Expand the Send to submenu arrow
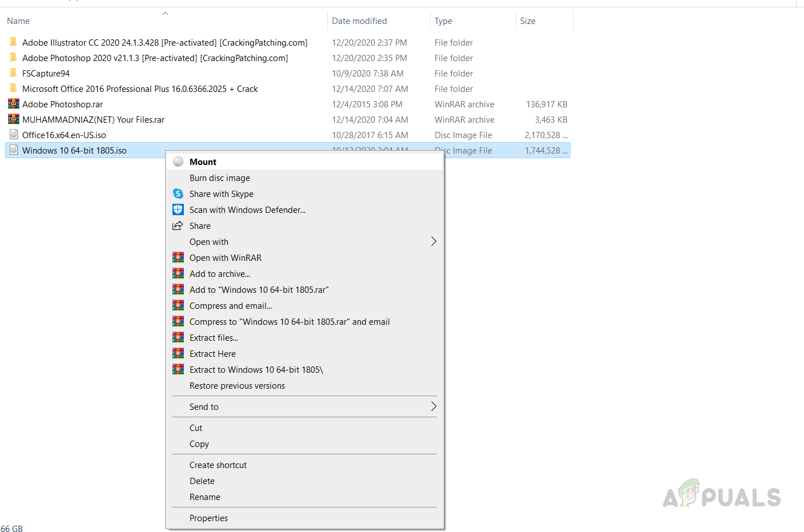This screenshot has width=804, height=532. (x=433, y=406)
